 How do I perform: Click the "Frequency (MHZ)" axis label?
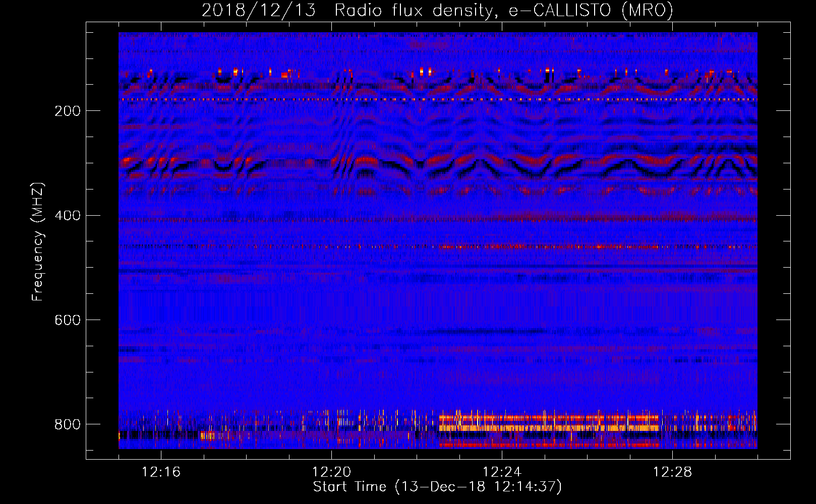[x=38, y=241]
